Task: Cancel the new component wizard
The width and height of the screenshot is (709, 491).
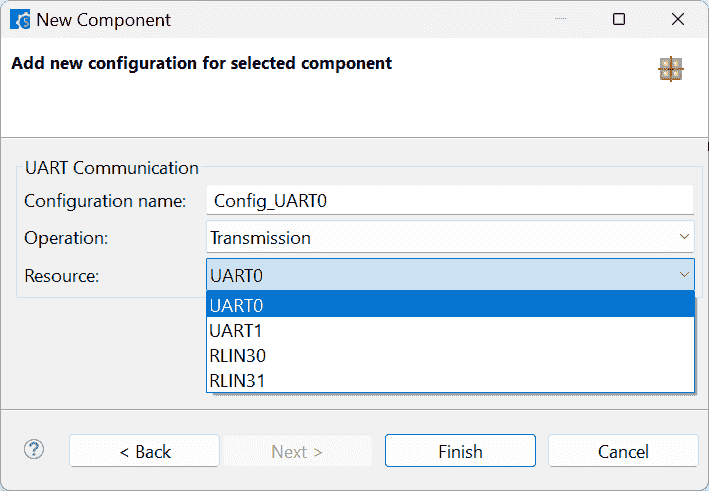Action: [623, 452]
